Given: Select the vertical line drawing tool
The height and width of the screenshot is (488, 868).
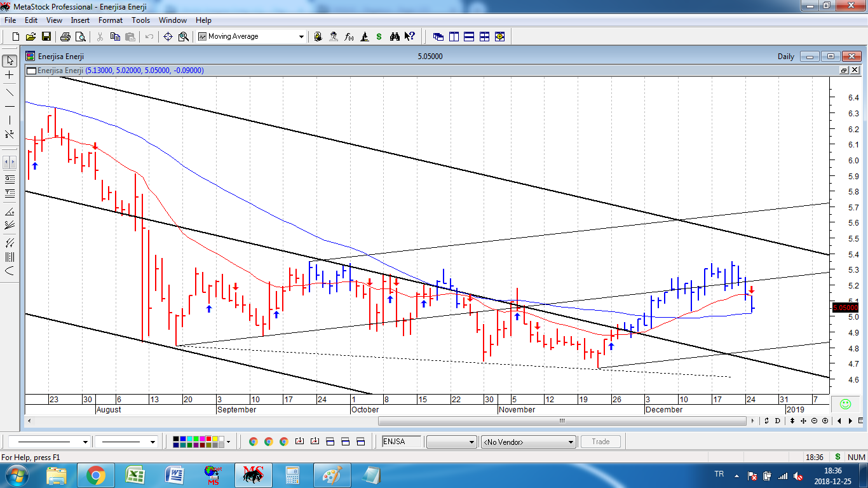Looking at the screenshot, I should 10,120.
